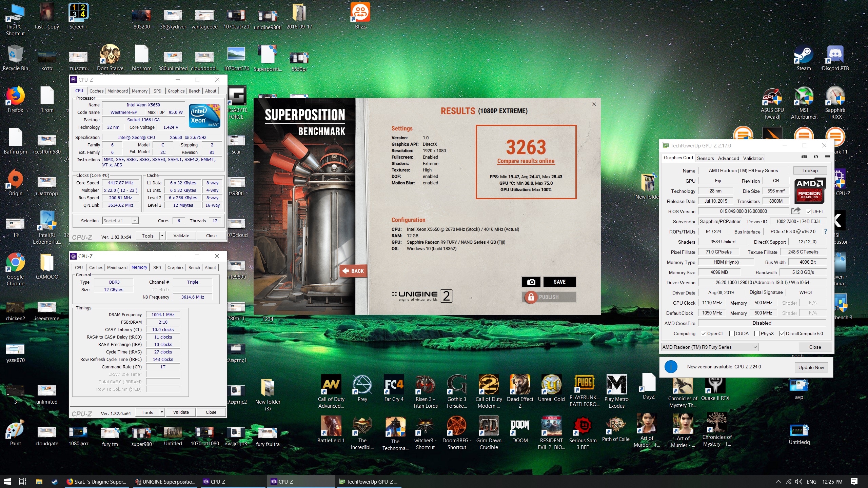Click the Tools button in bottom CPU-Z
868x488 pixels.
(x=147, y=412)
